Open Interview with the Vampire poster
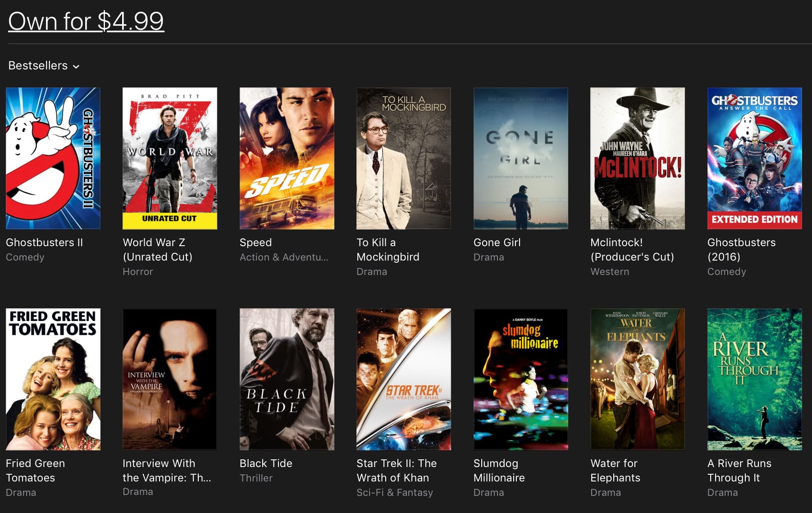This screenshot has height=513, width=812. click(170, 379)
